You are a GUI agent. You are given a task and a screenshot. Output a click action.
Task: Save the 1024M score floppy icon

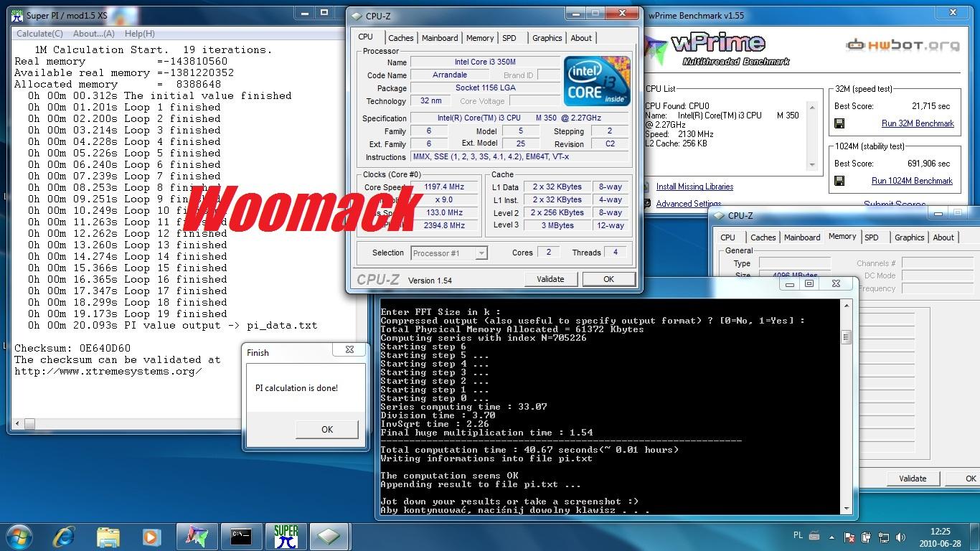(840, 181)
